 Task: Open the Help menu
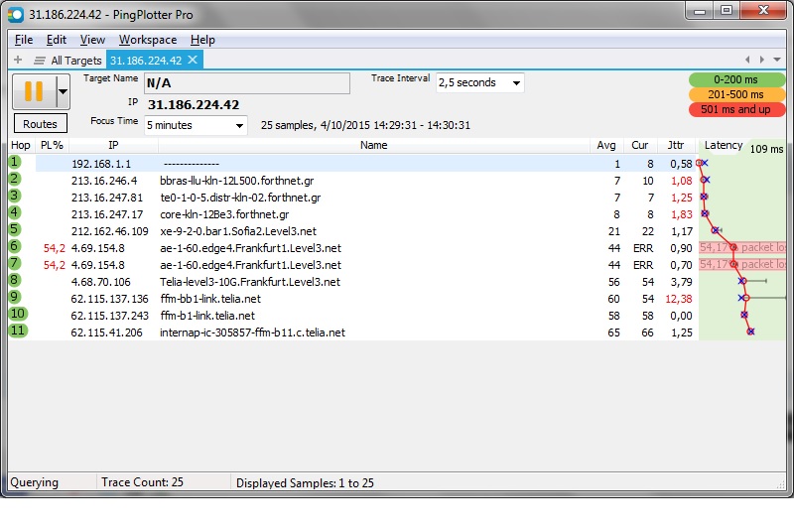(202, 40)
